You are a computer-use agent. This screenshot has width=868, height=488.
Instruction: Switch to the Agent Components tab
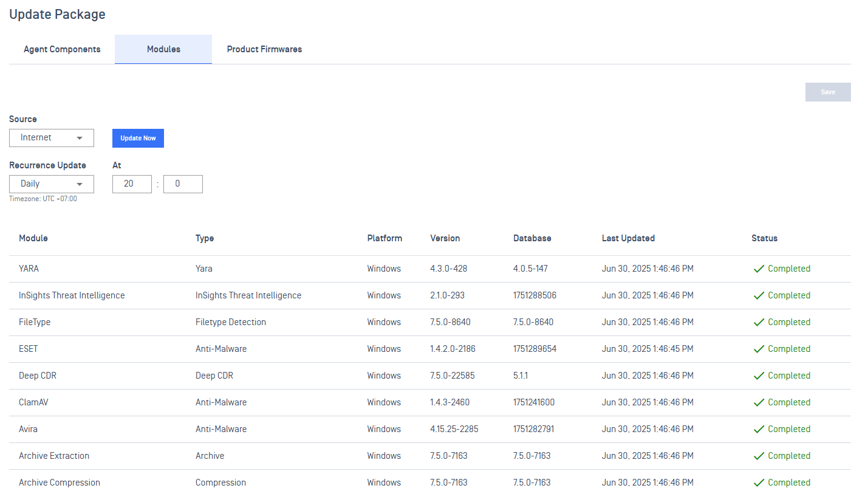click(x=62, y=49)
